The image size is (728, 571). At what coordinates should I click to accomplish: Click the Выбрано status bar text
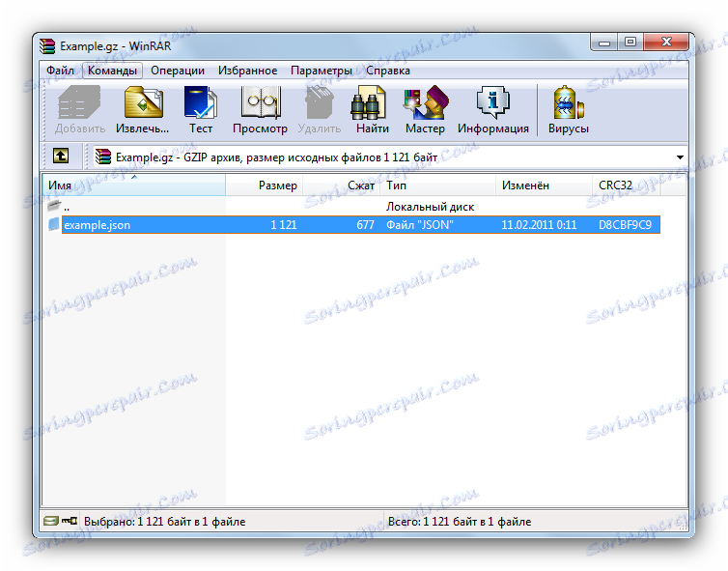click(164, 522)
